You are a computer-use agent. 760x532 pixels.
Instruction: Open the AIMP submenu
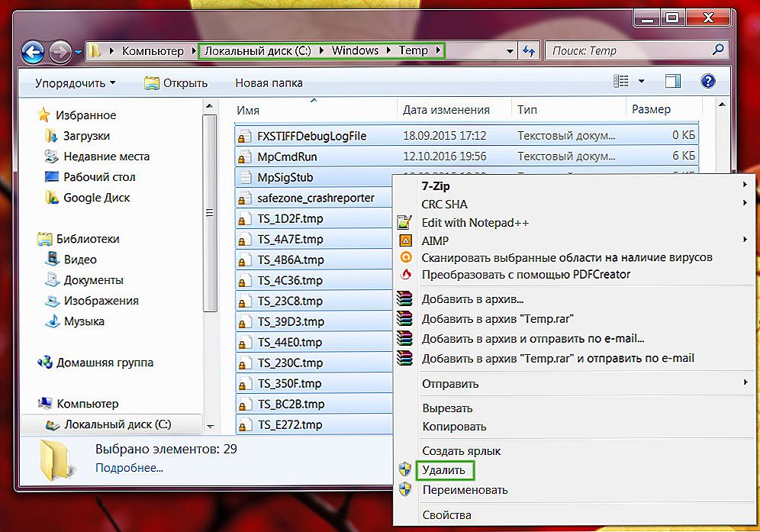[x=575, y=240]
